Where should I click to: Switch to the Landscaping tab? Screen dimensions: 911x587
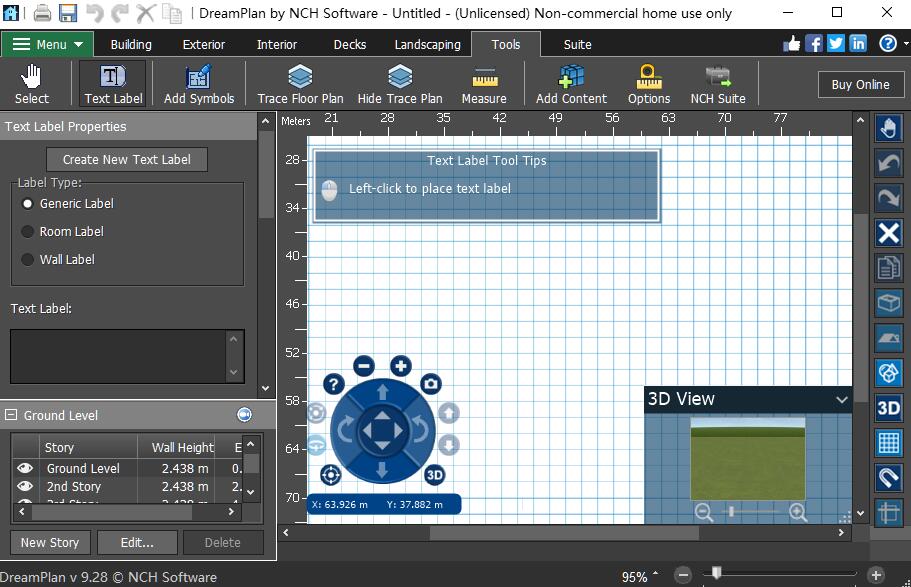[x=427, y=44]
